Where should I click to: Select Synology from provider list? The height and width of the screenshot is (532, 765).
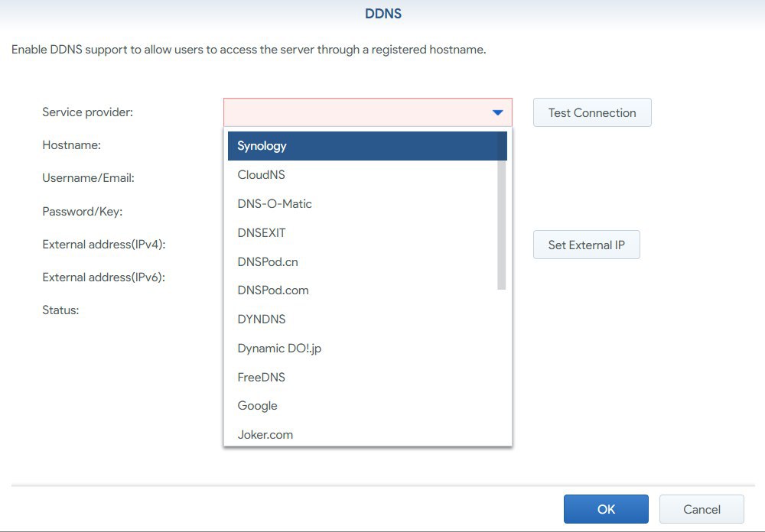coord(367,146)
